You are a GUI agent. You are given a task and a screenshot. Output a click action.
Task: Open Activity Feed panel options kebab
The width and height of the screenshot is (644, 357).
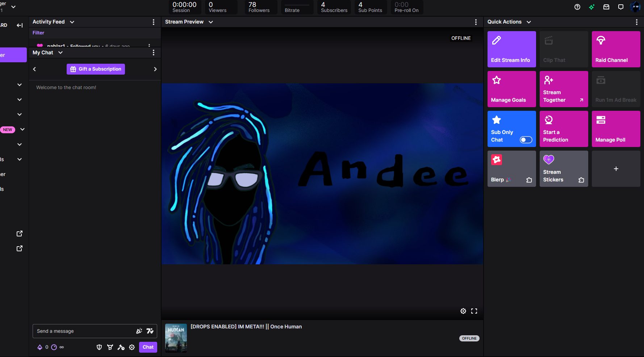(x=154, y=22)
